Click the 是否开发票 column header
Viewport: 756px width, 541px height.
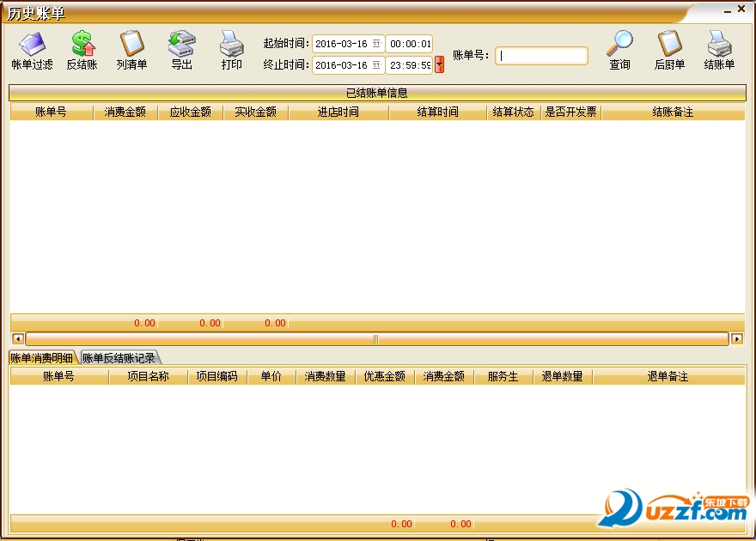[x=570, y=112]
